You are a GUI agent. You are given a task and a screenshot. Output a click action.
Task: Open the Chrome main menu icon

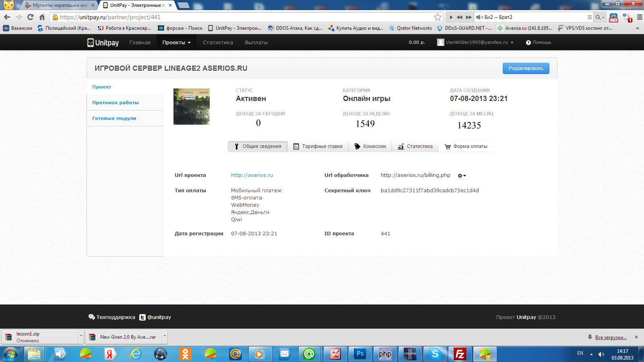click(x=639, y=17)
